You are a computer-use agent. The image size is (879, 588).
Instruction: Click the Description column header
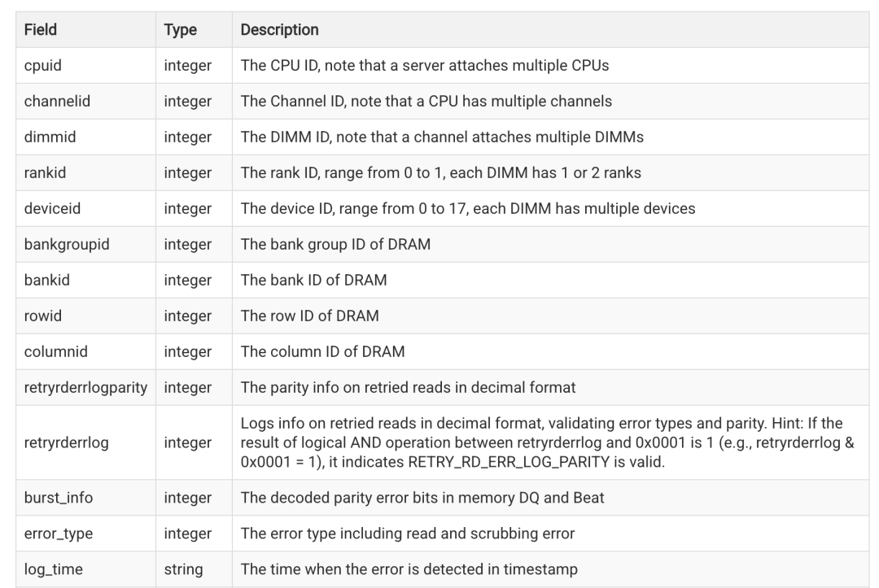pyautogui.click(x=279, y=29)
